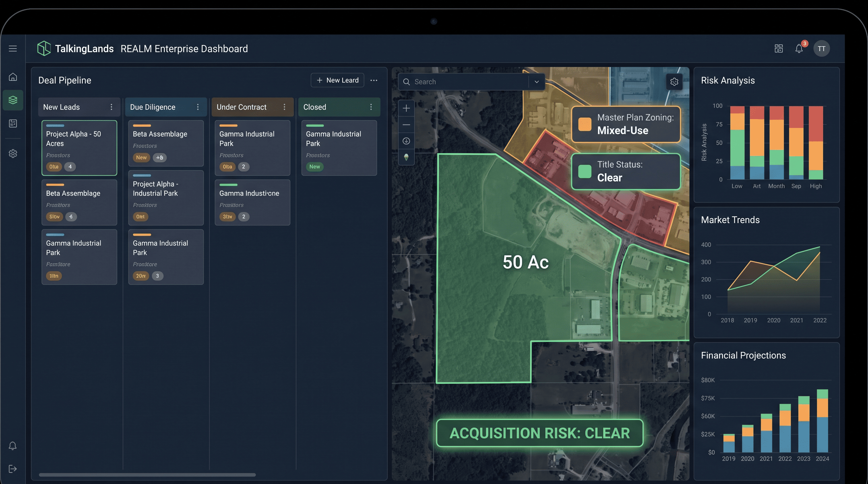Go to Home in the left sidebar
The height and width of the screenshot is (484, 868).
13,77
